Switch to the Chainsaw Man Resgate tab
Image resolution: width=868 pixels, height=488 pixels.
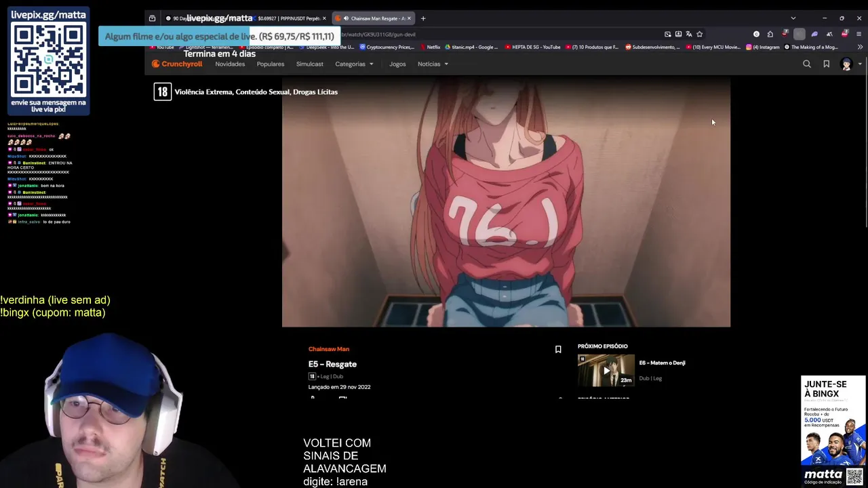(374, 18)
